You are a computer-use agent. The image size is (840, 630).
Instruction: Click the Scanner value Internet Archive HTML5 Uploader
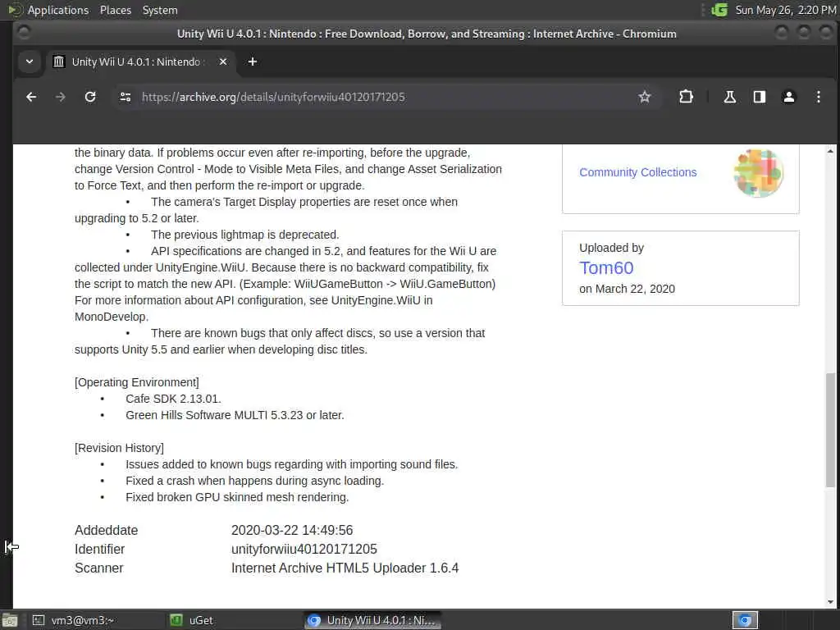(345, 568)
